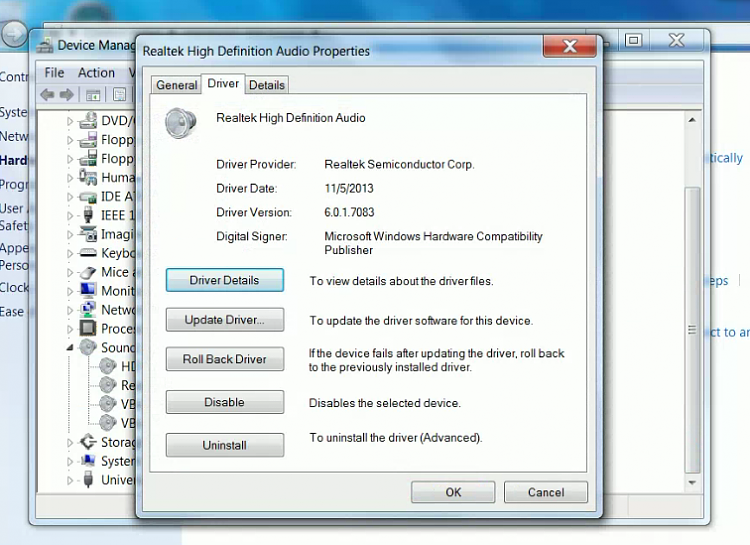Image resolution: width=750 pixels, height=545 pixels.
Task: Click the background window vertical scrollbar thumb
Action: pos(692,330)
